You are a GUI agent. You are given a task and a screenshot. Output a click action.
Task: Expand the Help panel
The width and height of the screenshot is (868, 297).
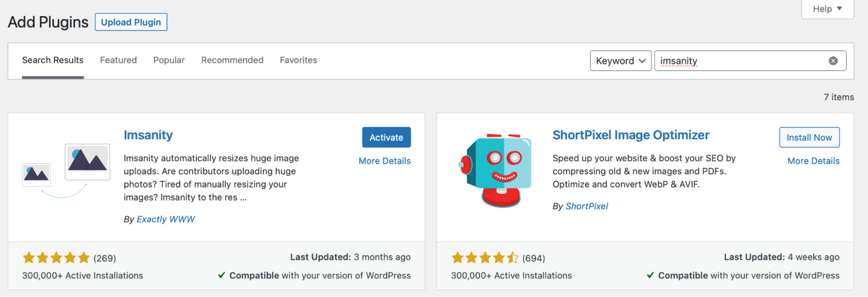click(x=827, y=9)
